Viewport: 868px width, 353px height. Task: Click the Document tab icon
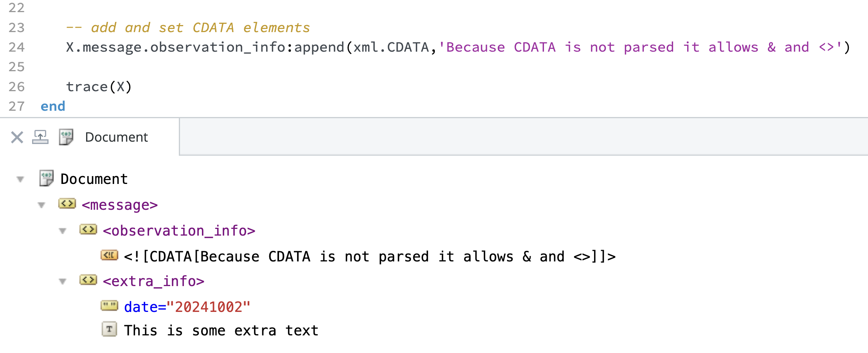[66, 137]
